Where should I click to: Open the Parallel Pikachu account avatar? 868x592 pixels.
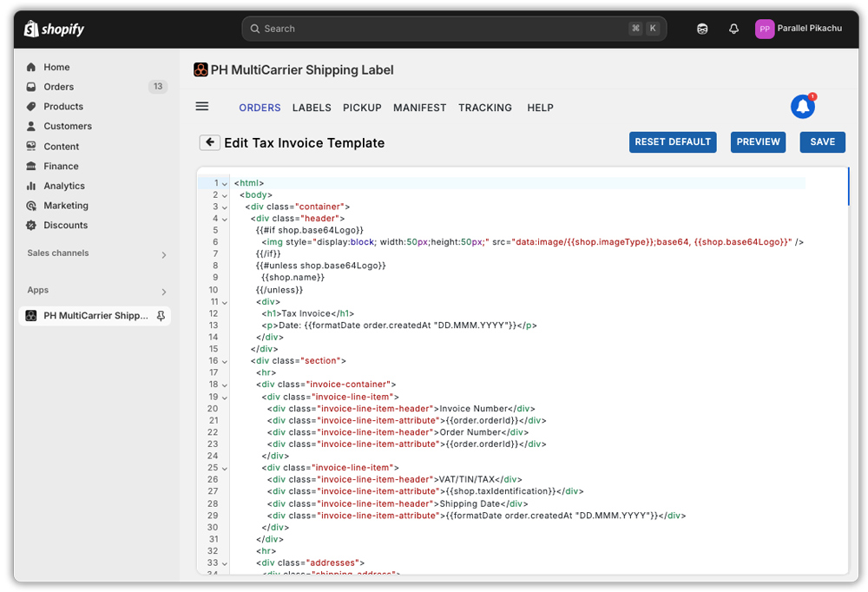(x=765, y=29)
